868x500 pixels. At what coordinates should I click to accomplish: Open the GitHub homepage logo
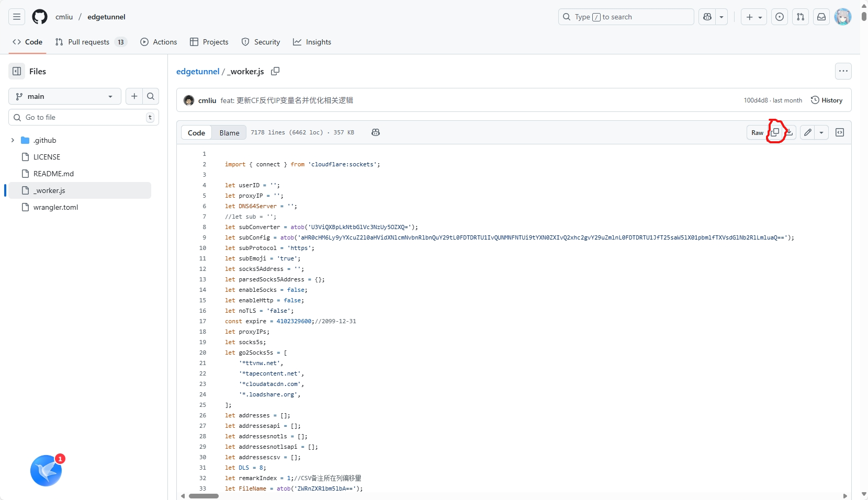40,17
